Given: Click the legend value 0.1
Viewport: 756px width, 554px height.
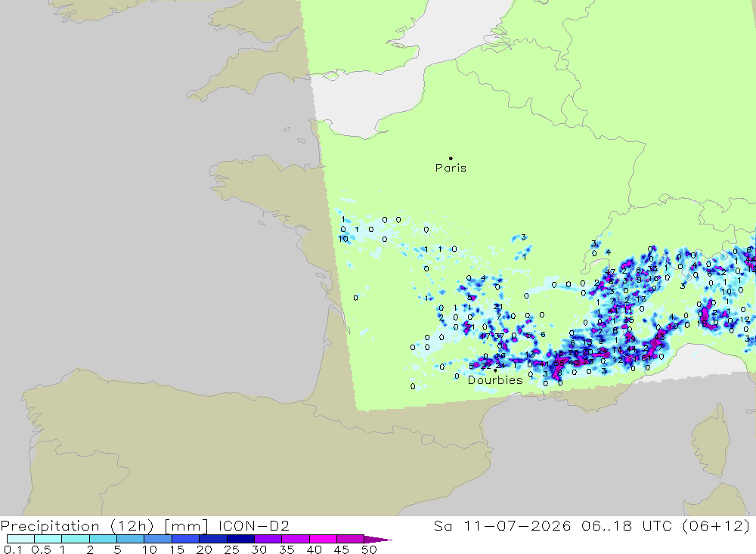Looking at the screenshot, I should [13, 549].
